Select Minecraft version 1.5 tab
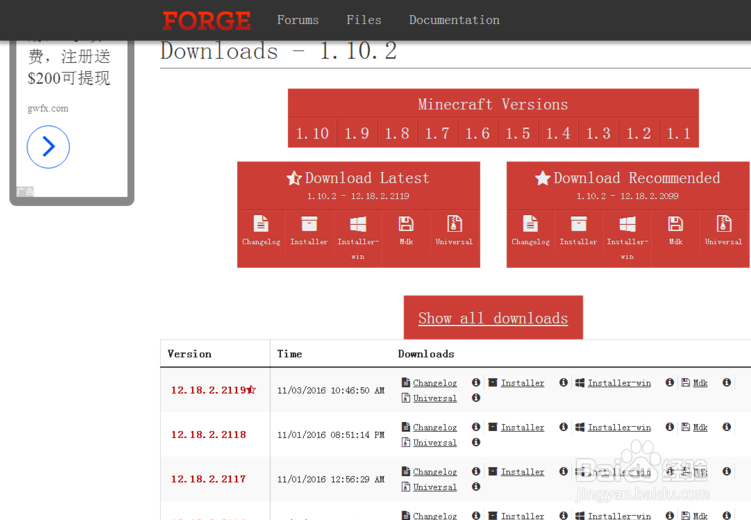 click(518, 133)
